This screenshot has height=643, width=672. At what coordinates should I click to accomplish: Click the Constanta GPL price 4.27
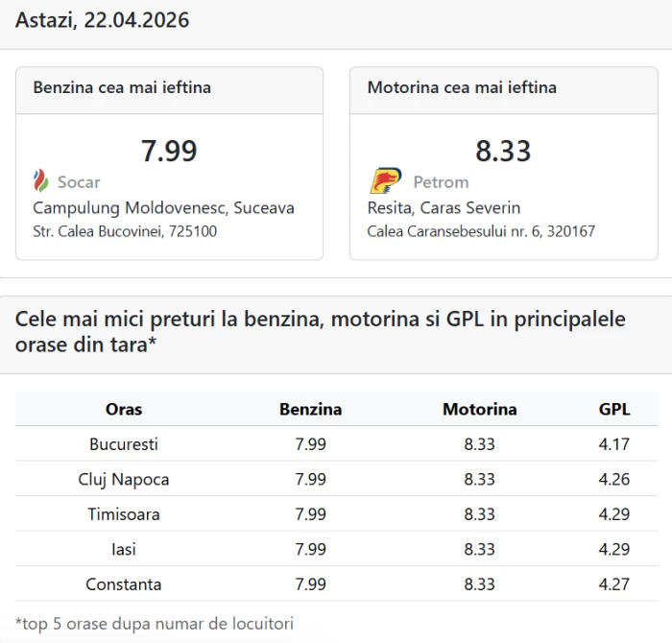[614, 584]
